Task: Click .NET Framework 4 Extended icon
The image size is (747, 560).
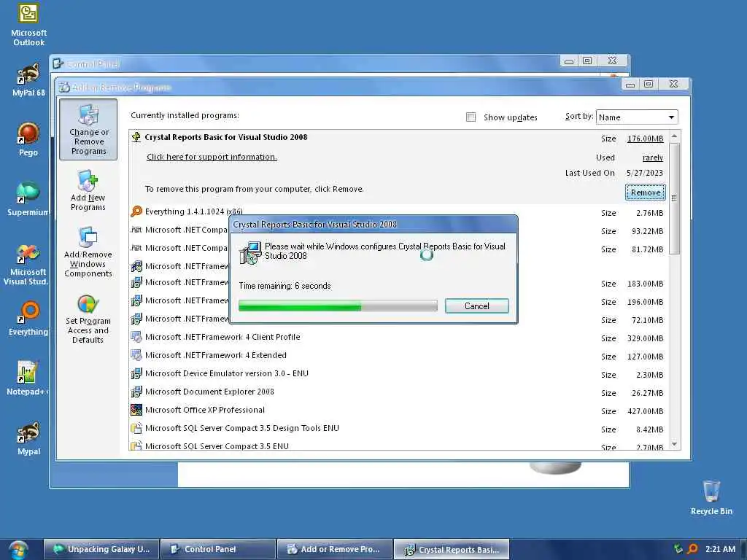Action: pos(136,355)
